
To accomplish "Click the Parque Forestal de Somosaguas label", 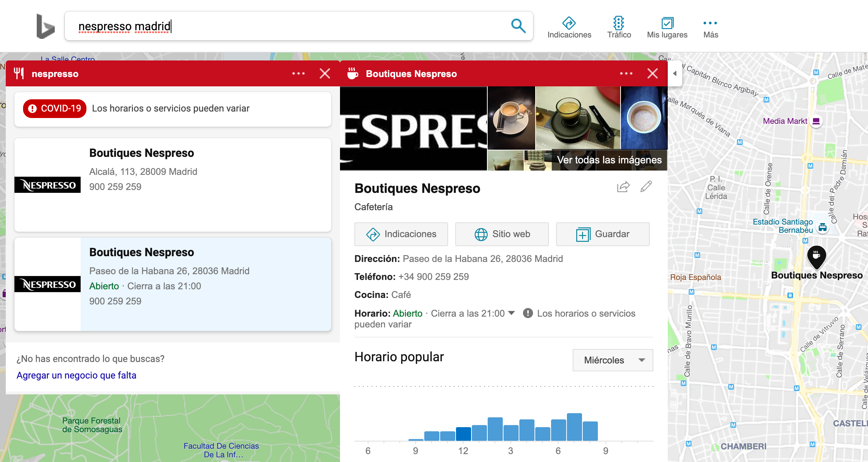I will click(x=92, y=425).
